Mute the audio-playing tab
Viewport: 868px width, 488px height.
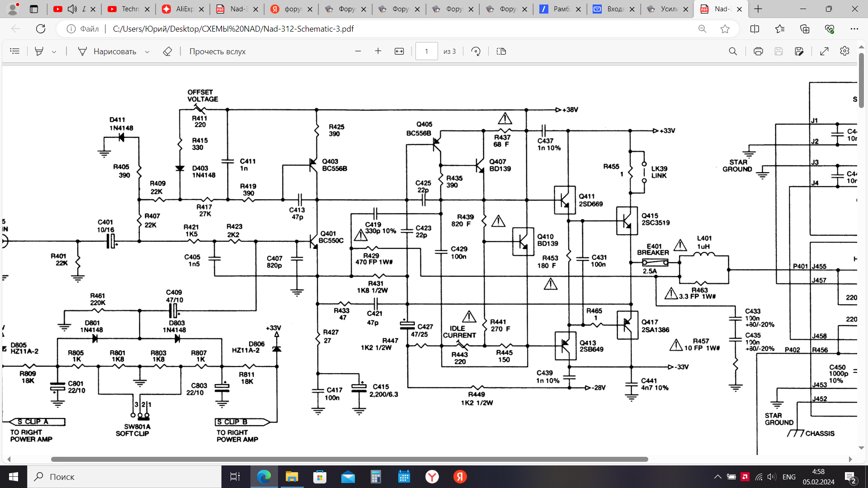[x=72, y=9]
